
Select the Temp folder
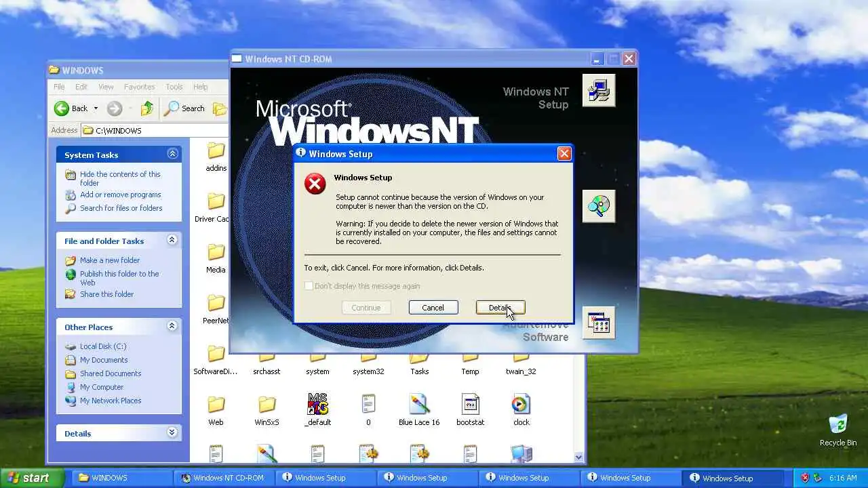470,363
